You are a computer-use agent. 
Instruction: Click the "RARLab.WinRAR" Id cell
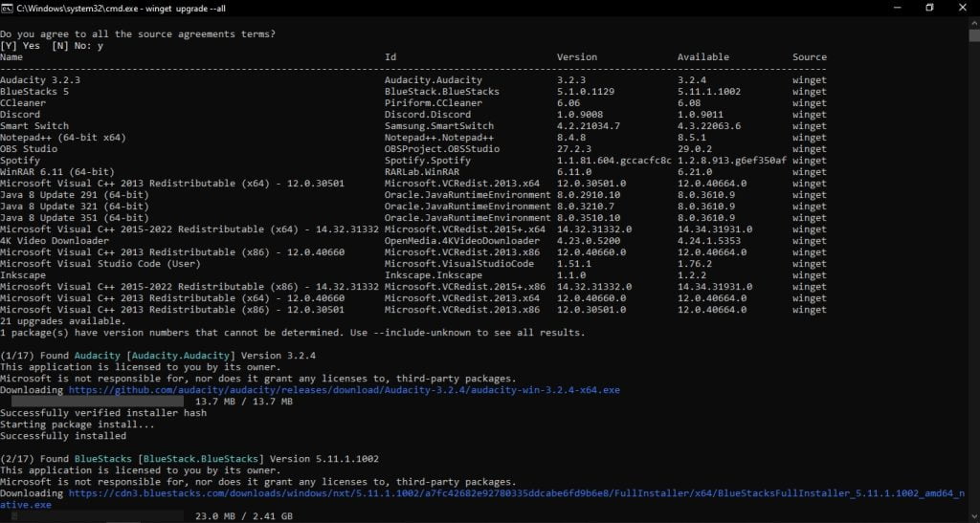(422, 172)
